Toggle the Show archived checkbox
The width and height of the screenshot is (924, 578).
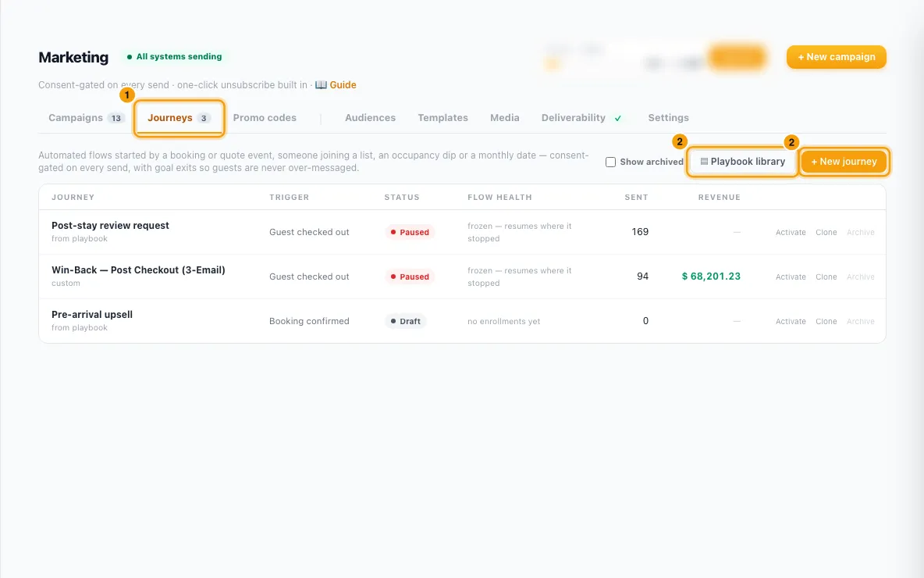(610, 162)
